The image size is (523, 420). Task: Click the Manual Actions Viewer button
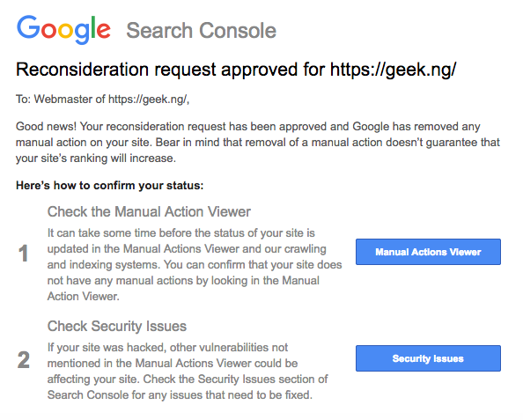[428, 252]
